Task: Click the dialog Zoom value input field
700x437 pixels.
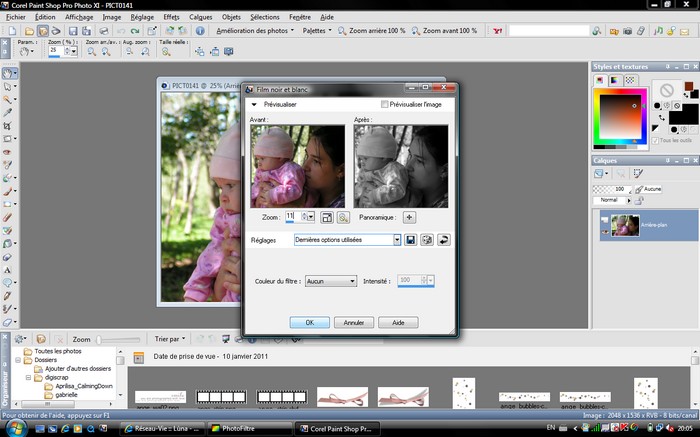Action: (293, 216)
